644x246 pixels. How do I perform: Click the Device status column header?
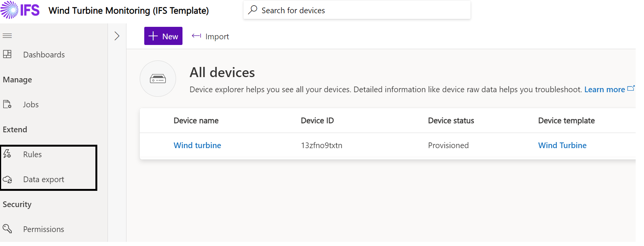click(451, 121)
